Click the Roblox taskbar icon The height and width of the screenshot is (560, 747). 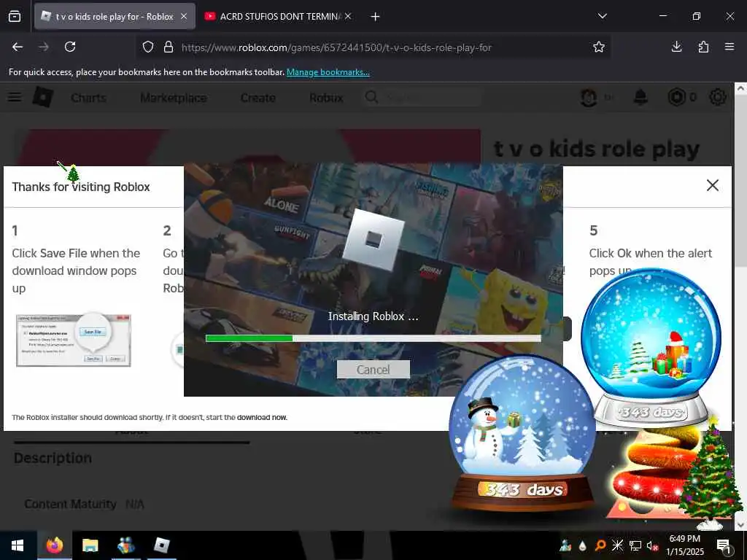tap(162, 545)
